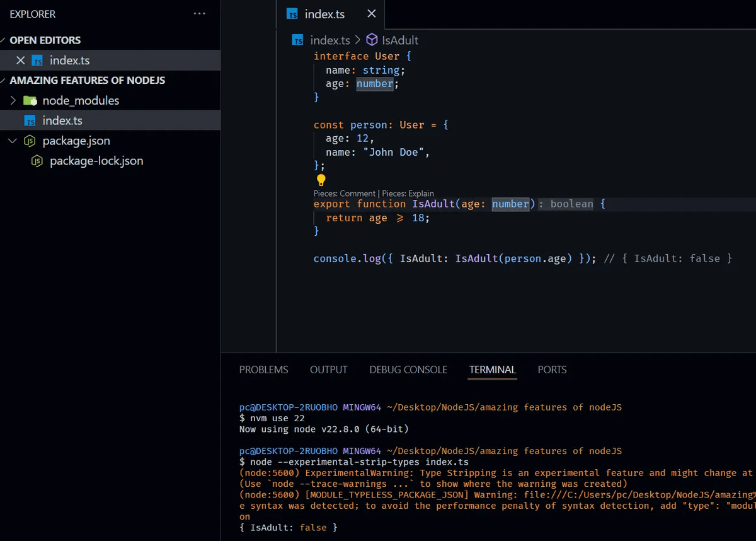Viewport: 756px width, 541px height.
Task: Click Pieces: Comment code lens
Action: click(345, 194)
